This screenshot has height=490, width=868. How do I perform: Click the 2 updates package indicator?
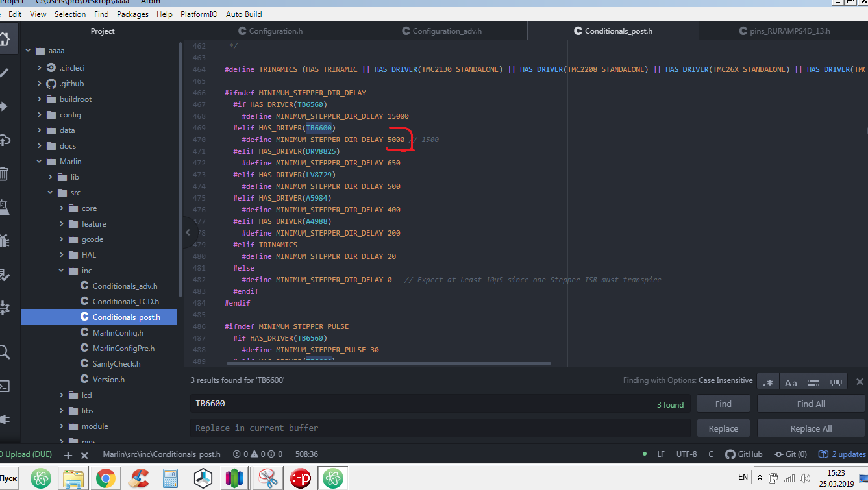pos(842,454)
